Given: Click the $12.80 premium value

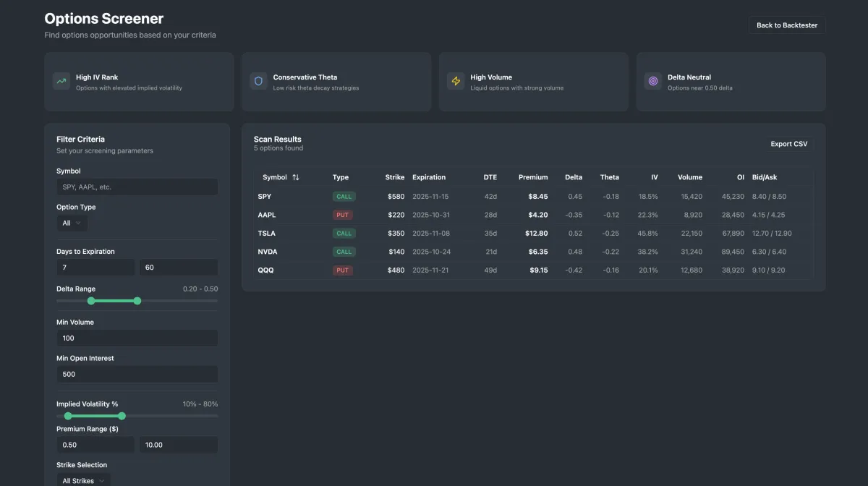Looking at the screenshot, I should click(536, 234).
